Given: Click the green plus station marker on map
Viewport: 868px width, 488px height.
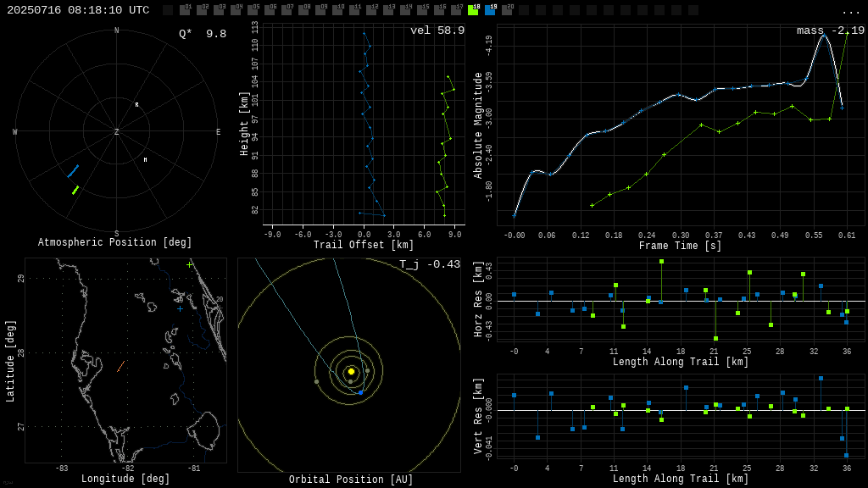Looking at the screenshot, I should tap(189, 265).
